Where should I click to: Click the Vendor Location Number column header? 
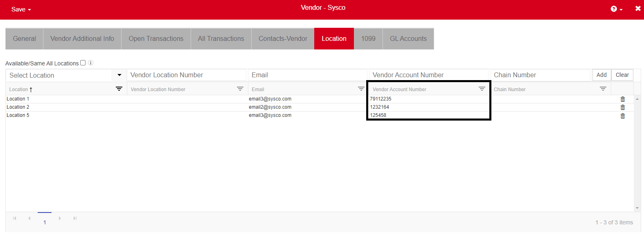(x=158, y=90)
